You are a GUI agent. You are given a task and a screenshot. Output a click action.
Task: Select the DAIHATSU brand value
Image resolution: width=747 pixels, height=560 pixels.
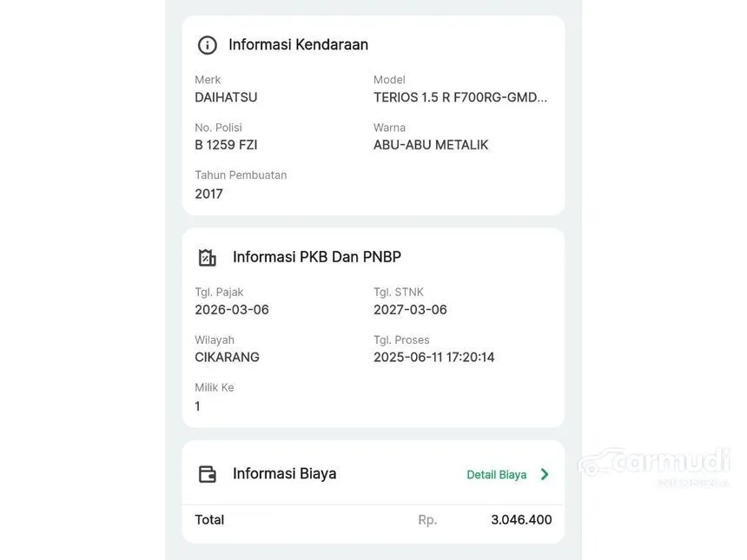[226, 97]
